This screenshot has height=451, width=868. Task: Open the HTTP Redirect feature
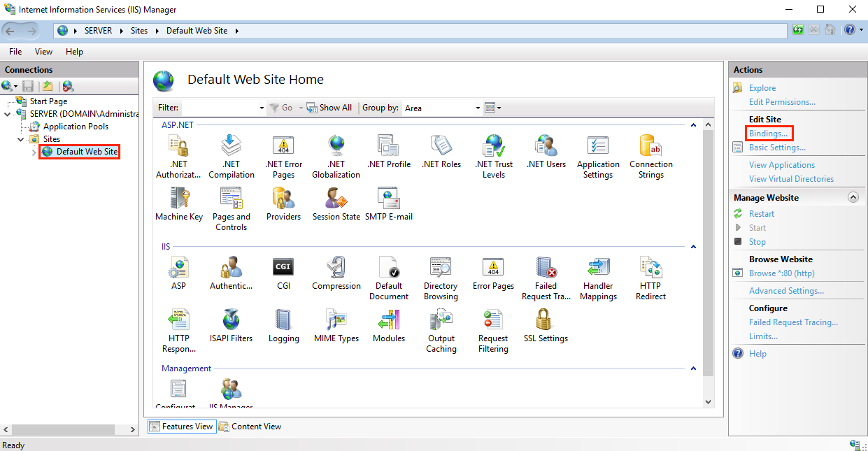pos(650,271)
